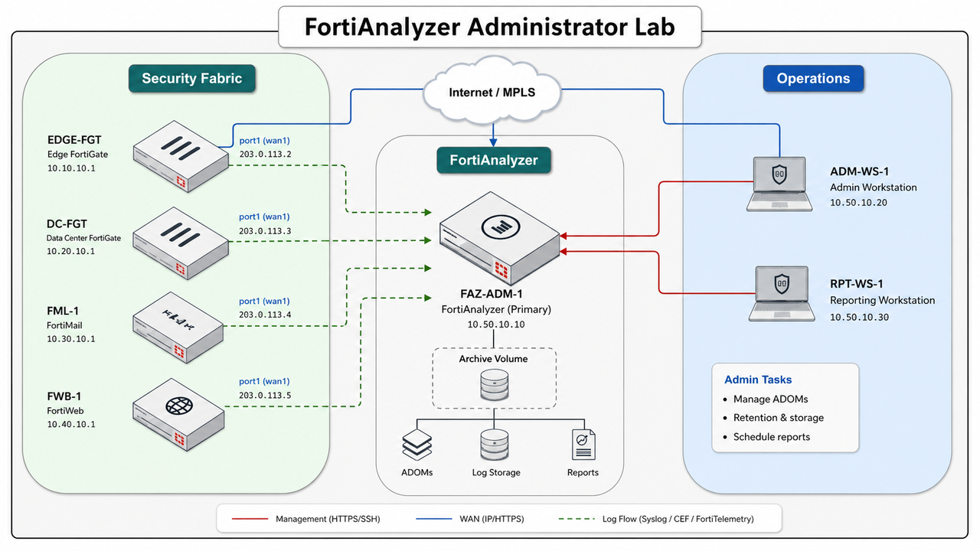Click the Internet / MPLS cloud

click(x=492, y=92)
